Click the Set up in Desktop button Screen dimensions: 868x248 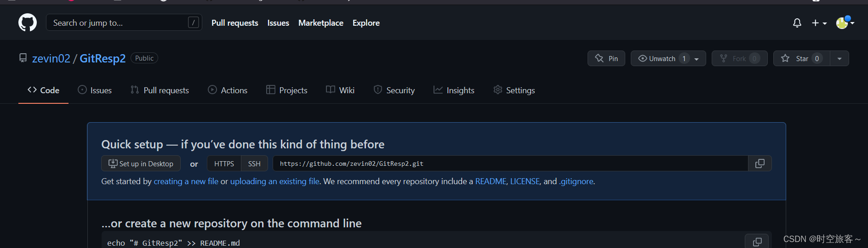click(141, 163)
